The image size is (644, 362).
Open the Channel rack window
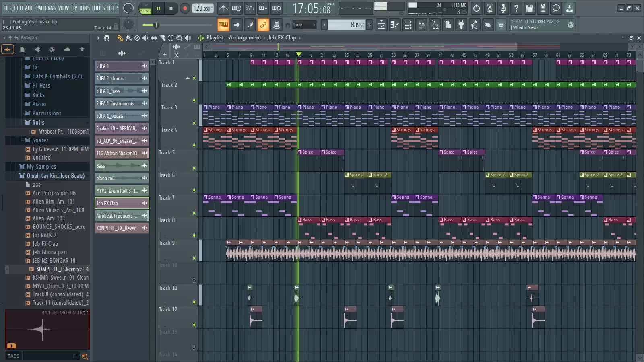408,25
